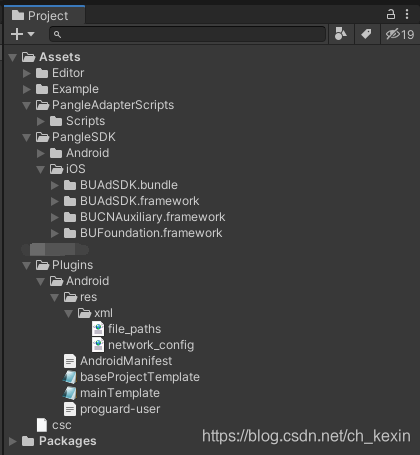Select the 'PangleAdapterScripts' label
Viewport: 420px width, 455px height.
click(113, 105)
